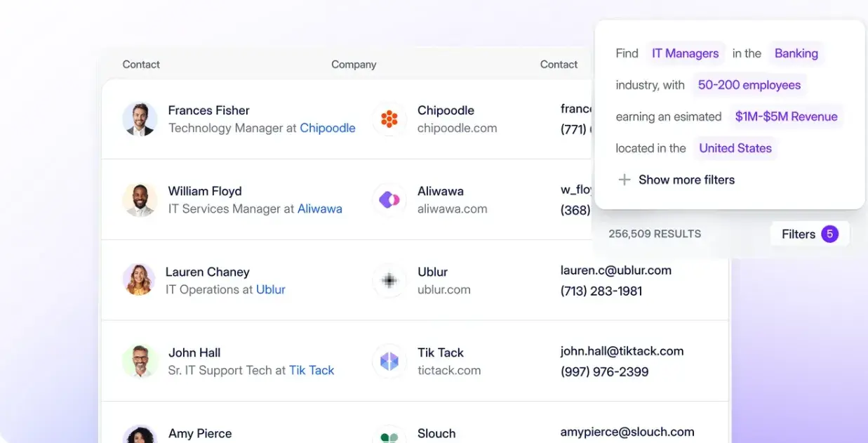The height and width of the screenshot is (443, 868).
Task: Click the email john.hall@tiktack.com
Action: [622, 350]
